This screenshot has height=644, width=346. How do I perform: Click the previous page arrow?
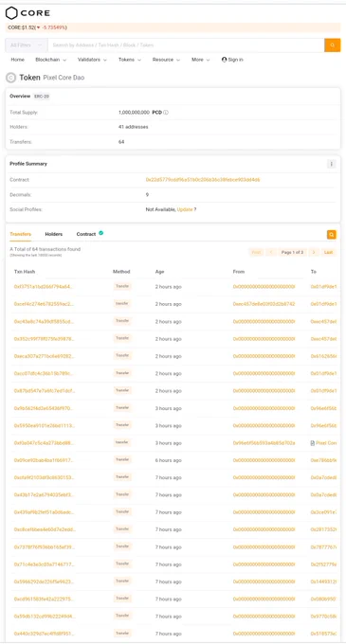271,252
